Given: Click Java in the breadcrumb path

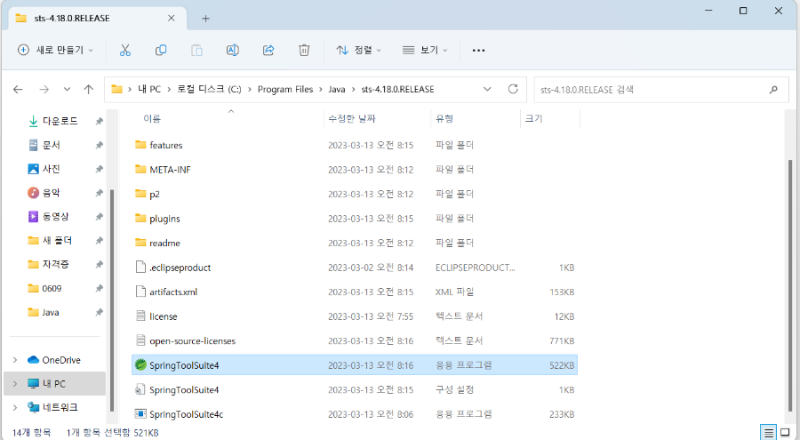Looking at the screenshot, I should coord(337,89).
